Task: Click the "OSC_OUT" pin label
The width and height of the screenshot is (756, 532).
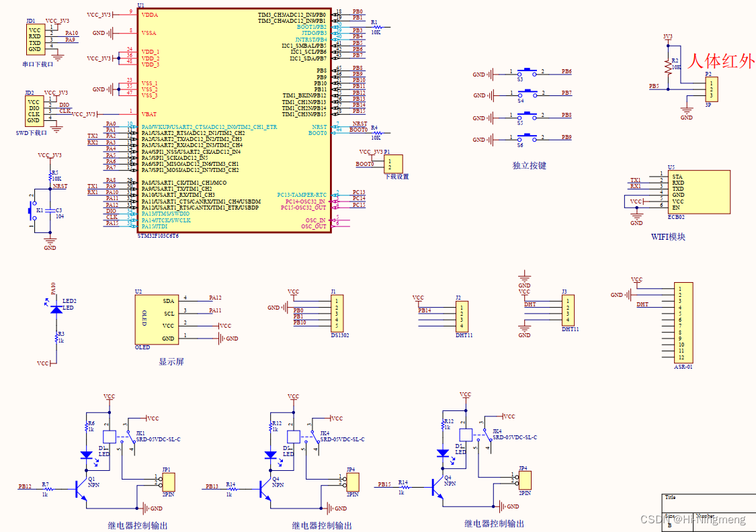Action: 313,226
